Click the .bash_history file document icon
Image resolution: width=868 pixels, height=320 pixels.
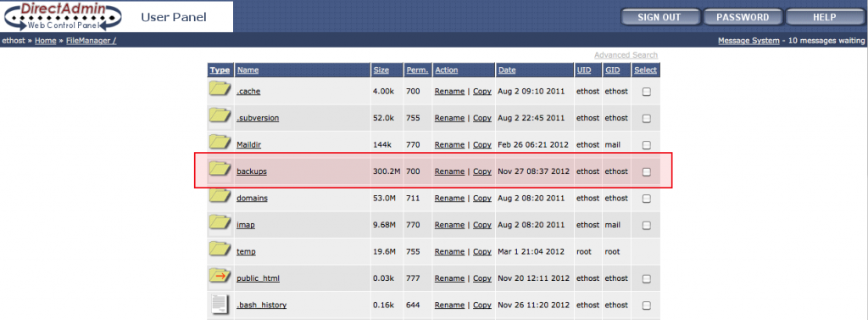(x=220, y=304)
